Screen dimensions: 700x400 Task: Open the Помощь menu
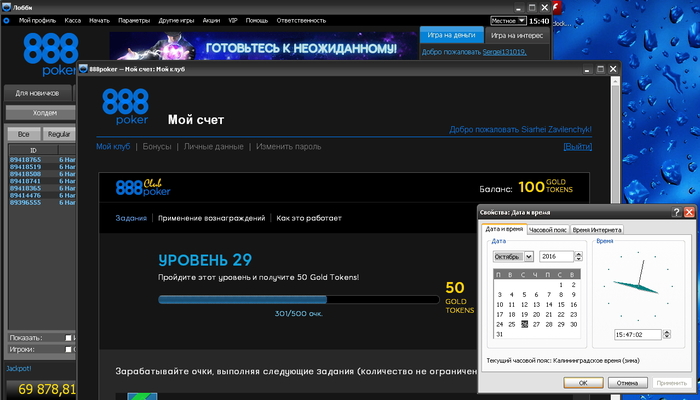click(x=257, y=21)
